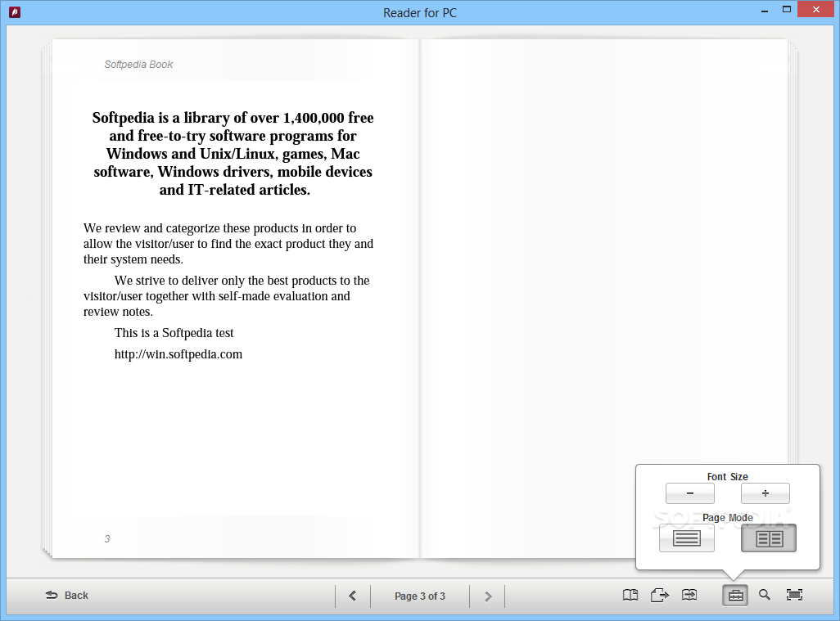Image resolution: width=840 pixels, height=621 pixels.
Task: Toggle the view settings toolbox icon
Action: pyautogui.click(x=735, y=596)
